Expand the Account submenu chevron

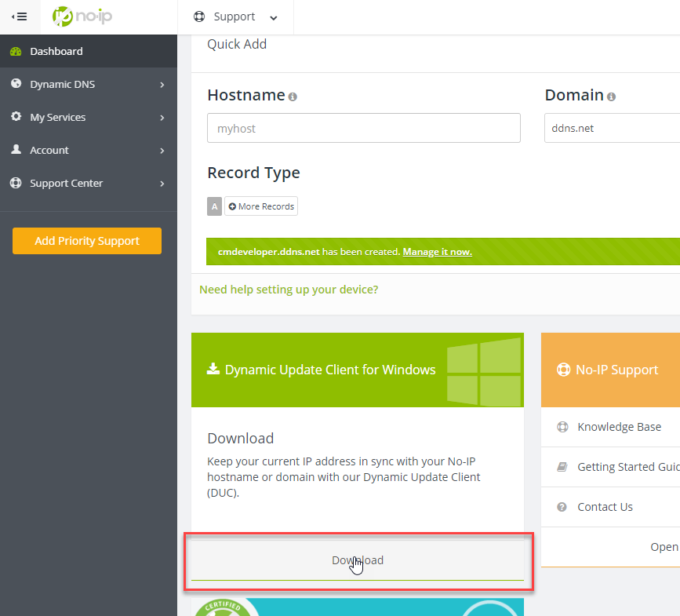coord(162,151)
